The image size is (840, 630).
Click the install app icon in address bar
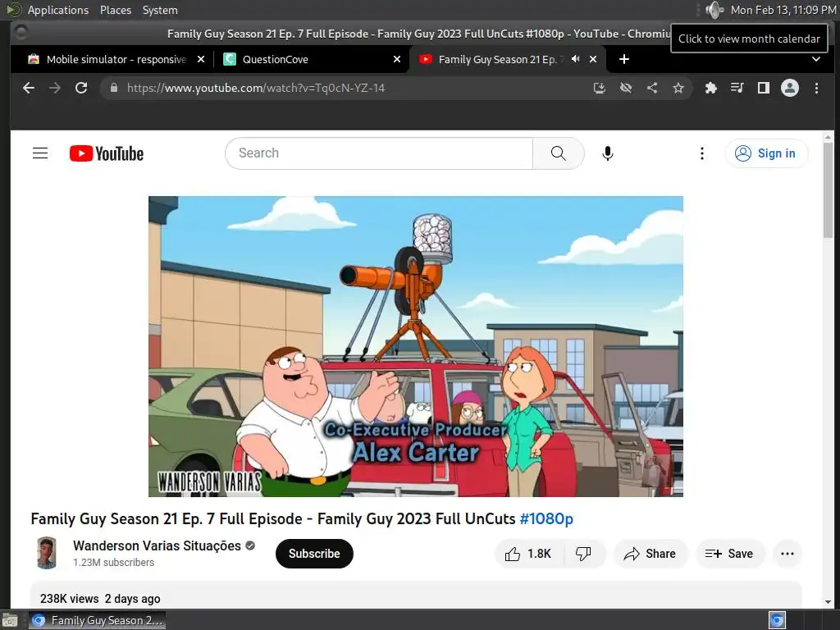(600, 88)
